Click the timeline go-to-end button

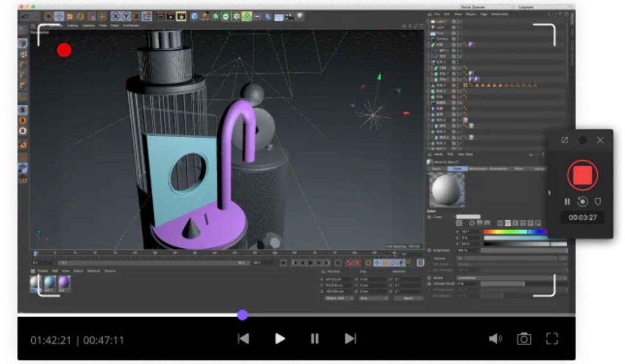[338, 263]
